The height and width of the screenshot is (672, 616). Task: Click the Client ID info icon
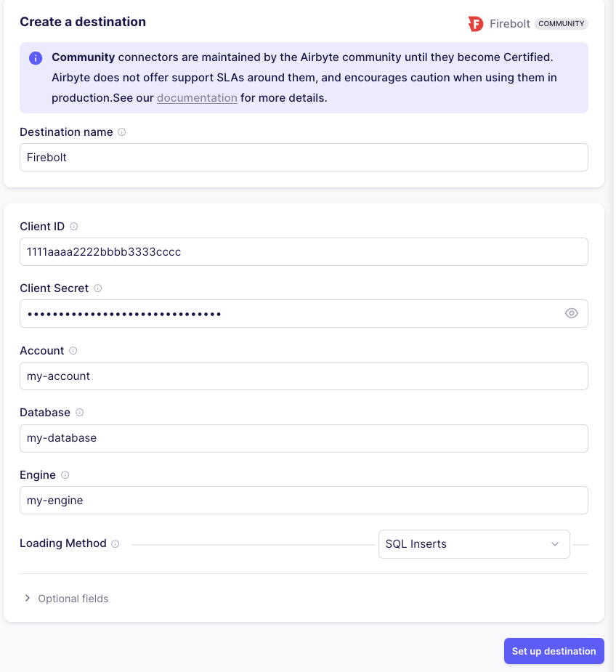(73, 226)
